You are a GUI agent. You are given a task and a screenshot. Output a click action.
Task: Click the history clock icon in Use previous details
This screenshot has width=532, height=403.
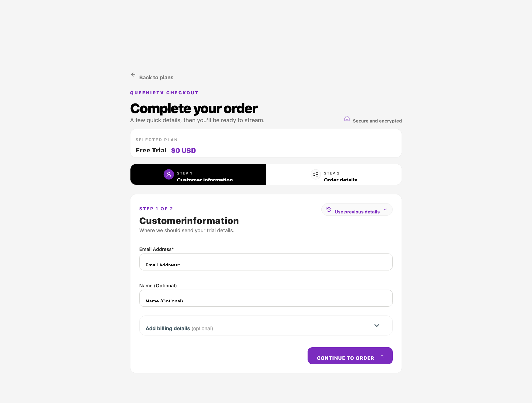(329, 209)
